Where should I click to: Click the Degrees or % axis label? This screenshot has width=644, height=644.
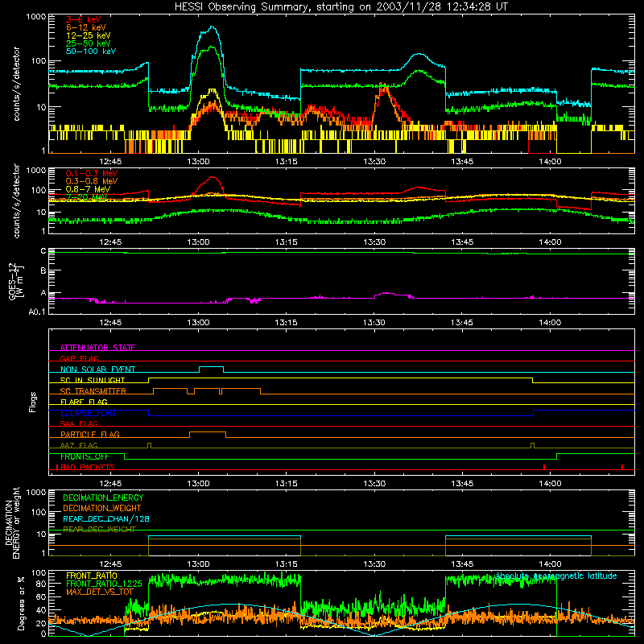tap(21, 603)
